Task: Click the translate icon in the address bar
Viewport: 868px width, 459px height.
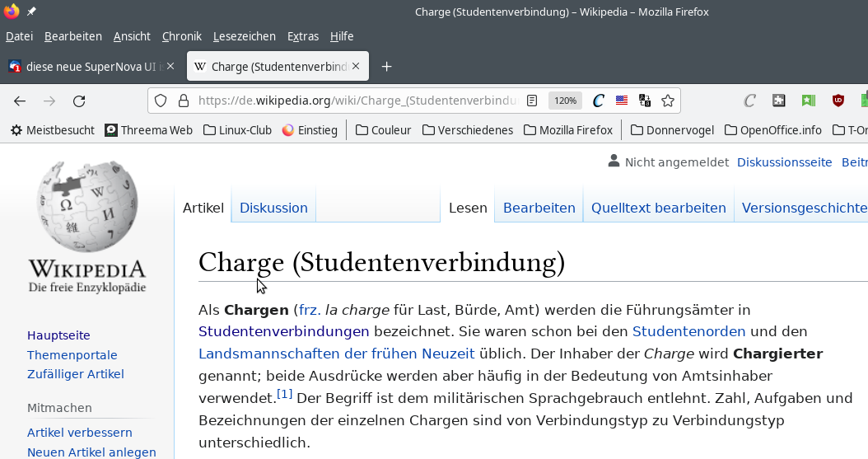Action: pos(645,101)
